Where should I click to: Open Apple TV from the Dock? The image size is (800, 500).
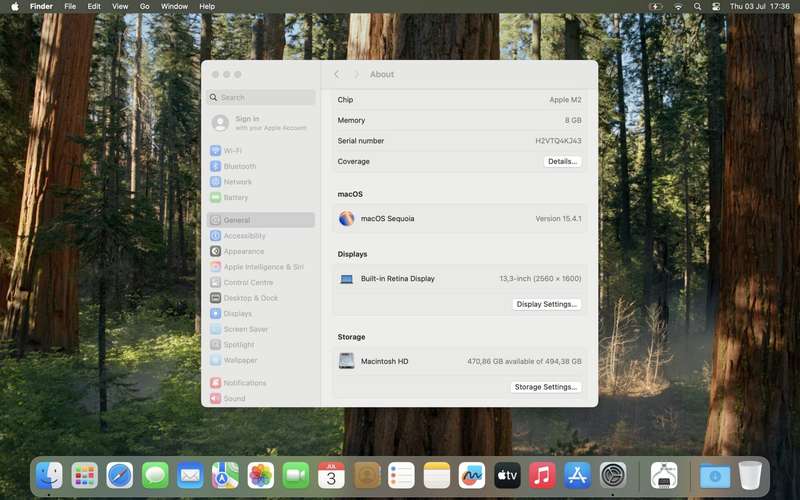507,476
